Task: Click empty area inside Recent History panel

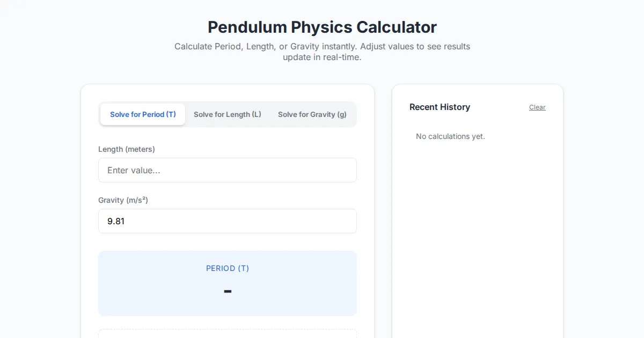Action: pyautogui.click(x=478, y=241)
